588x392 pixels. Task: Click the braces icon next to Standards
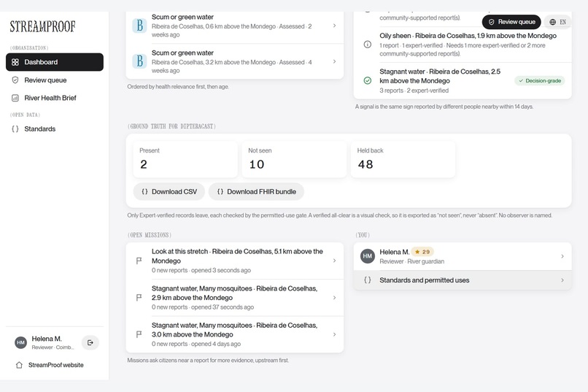15,128
